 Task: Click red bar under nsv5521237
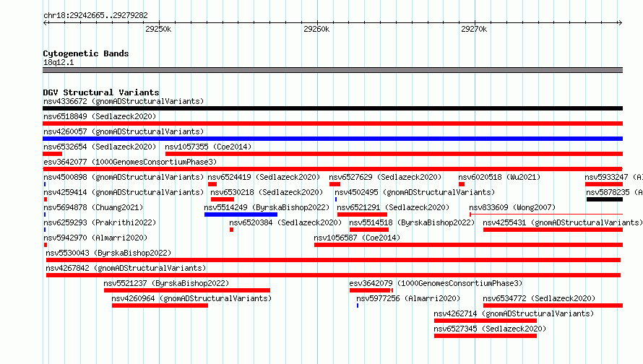[187, 290]
